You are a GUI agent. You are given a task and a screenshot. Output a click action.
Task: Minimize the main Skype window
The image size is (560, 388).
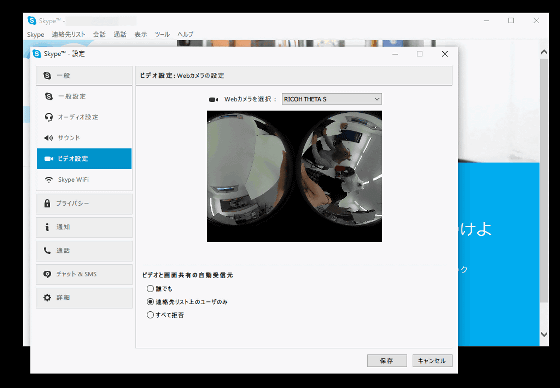[x=487, y=21]
